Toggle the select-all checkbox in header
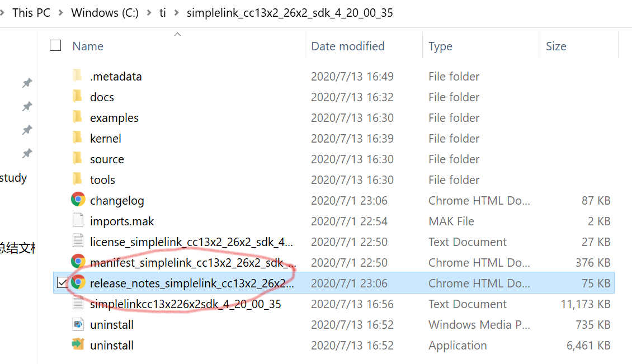The image size is (632, 364). (55, 45)
